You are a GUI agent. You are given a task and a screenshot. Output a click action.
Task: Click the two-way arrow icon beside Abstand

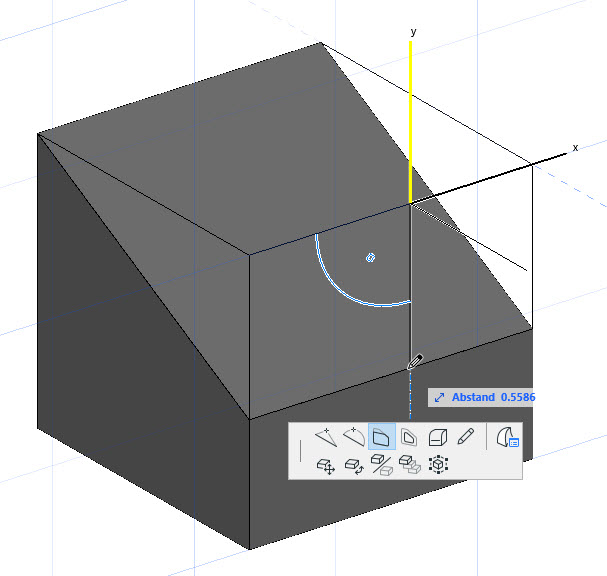tap(439, 398)
